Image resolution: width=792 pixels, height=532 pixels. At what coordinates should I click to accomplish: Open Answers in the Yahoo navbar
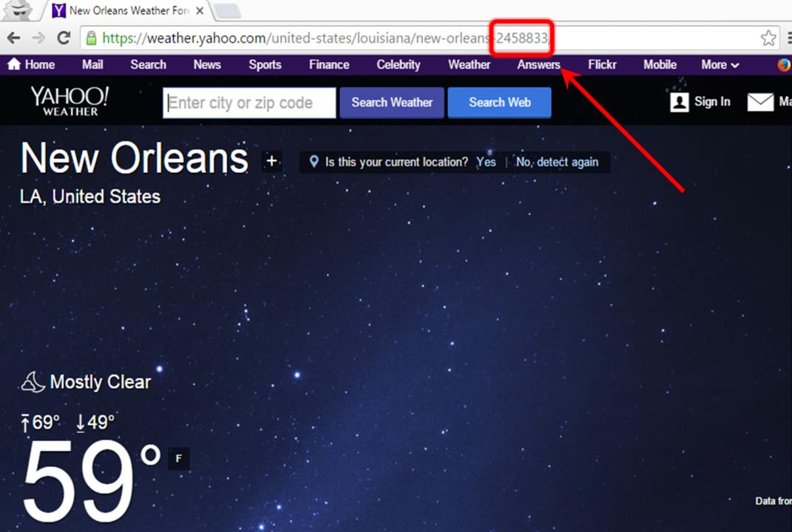[x=538, y=64]
